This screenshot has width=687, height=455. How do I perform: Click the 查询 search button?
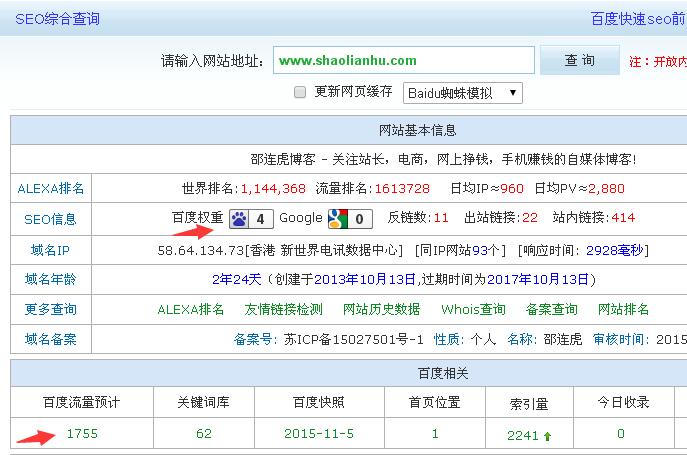coord(579,61)
